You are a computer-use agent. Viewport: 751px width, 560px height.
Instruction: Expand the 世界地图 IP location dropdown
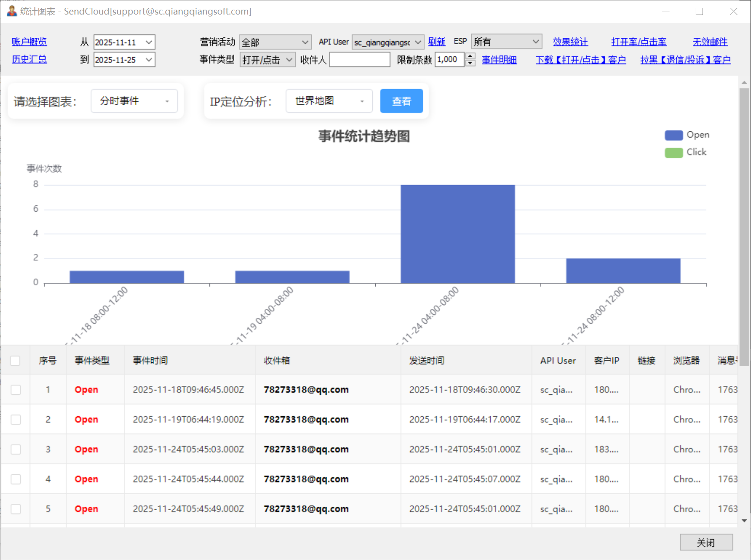tap(329, 101)
